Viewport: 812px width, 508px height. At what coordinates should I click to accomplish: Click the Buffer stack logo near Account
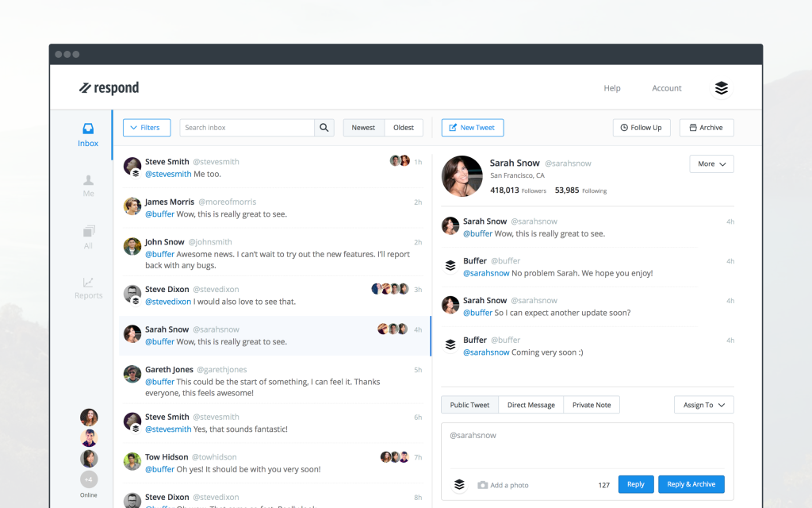pyautogui.click(x=721, y=88)
